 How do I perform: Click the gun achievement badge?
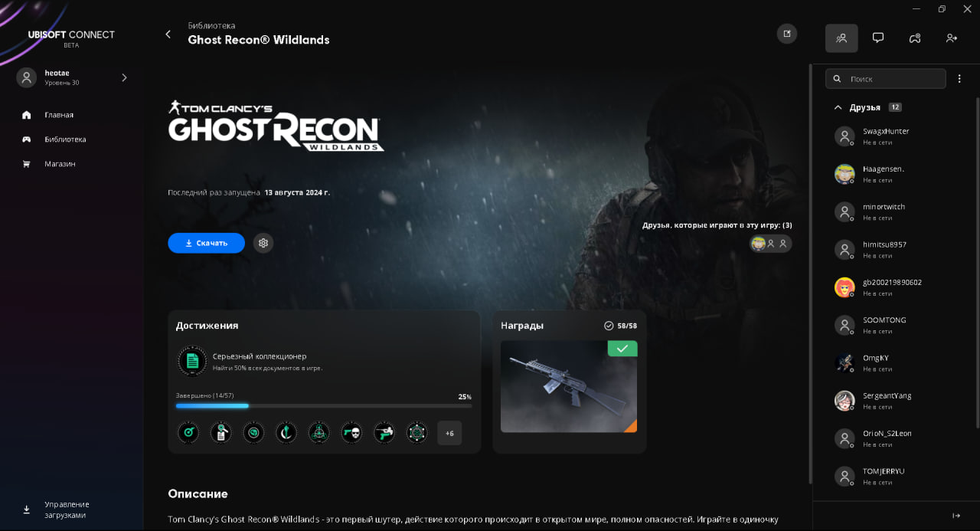coord(384,433)
